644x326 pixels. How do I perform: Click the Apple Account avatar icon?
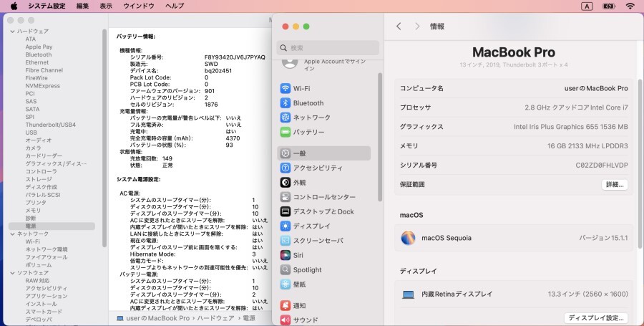(290, 63)
